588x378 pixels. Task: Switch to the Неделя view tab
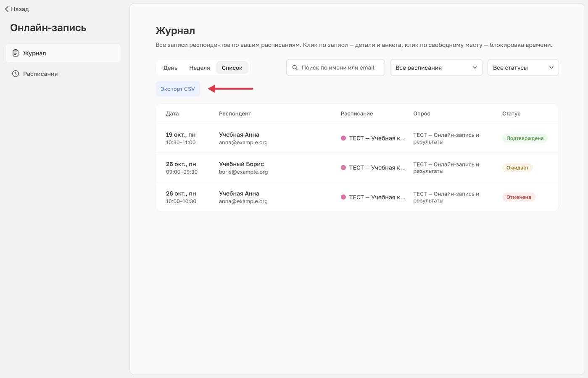coord(199,68)
